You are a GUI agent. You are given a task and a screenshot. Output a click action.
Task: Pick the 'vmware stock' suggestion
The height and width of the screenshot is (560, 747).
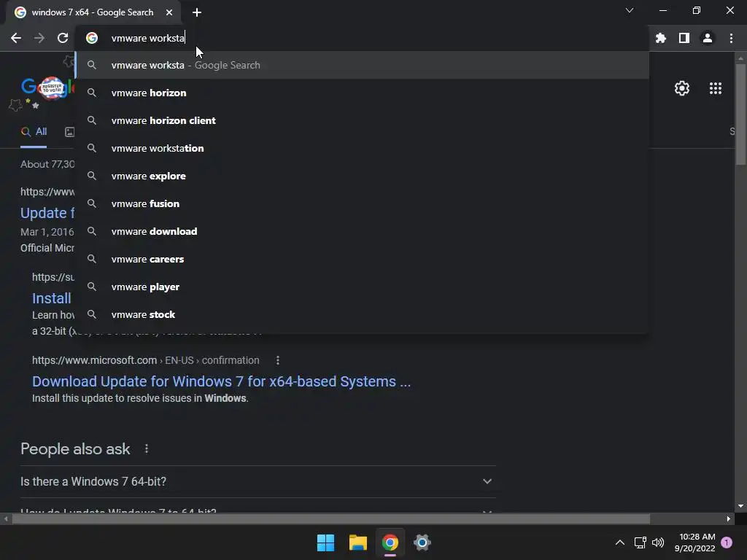(362, 314)
